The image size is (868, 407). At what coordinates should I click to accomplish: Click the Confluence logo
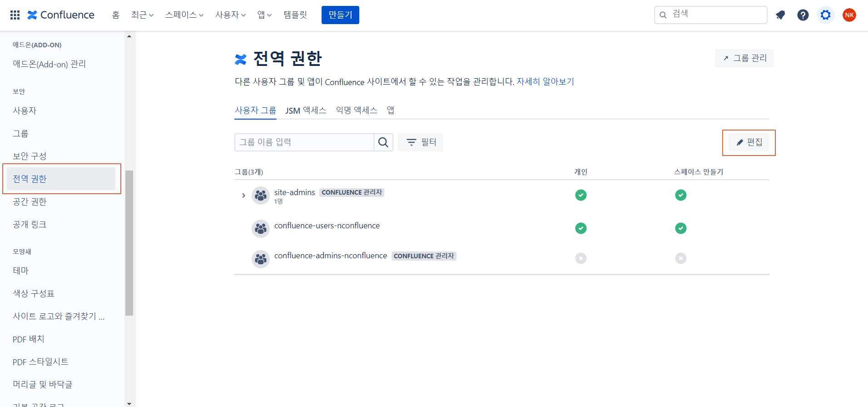[61, 15]
